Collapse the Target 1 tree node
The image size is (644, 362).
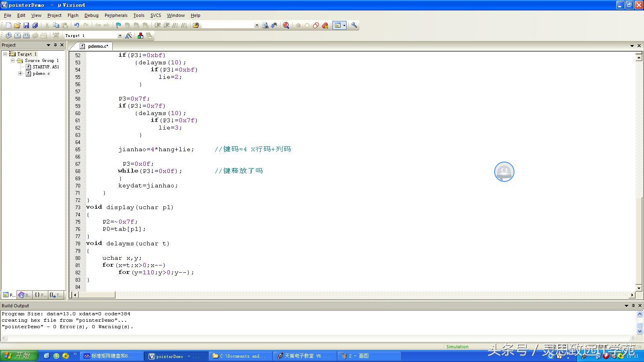point(5,54)
